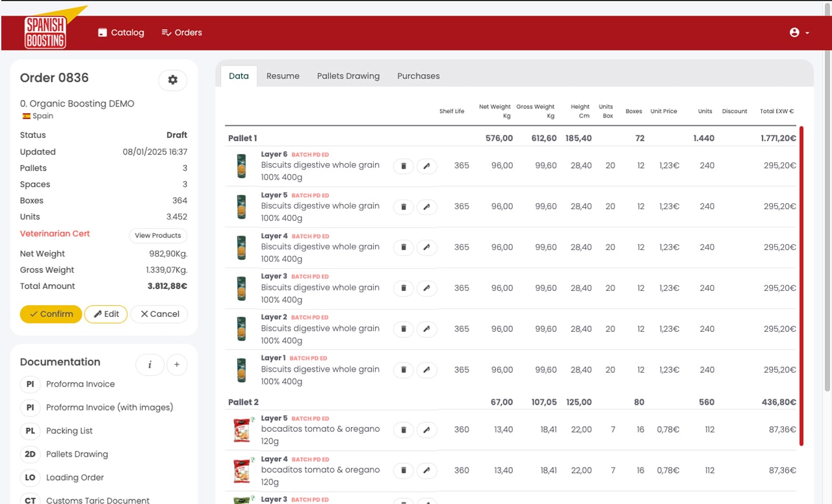Click the Documentation info icon
832x504 pixels.
point(149,365)
